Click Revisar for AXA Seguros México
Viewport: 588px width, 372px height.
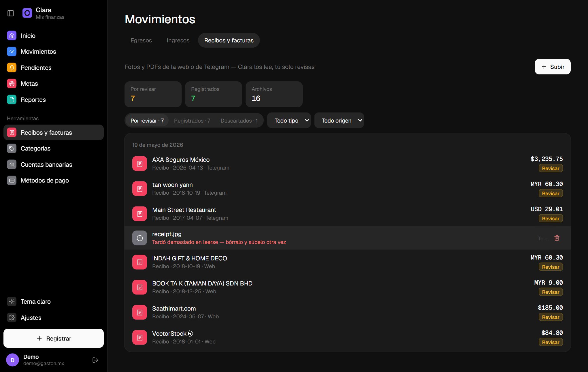pyautogui.click(x=551, y=168)
